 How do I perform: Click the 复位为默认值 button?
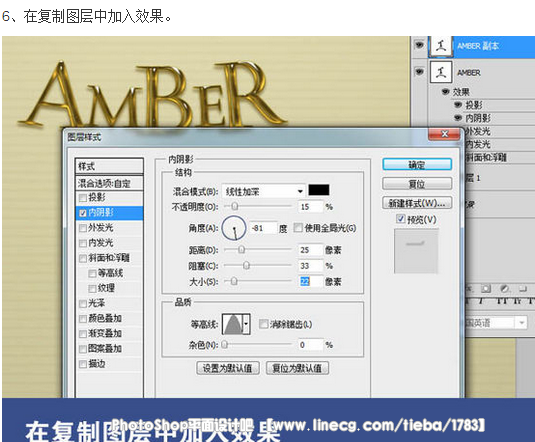pos(297,368)
